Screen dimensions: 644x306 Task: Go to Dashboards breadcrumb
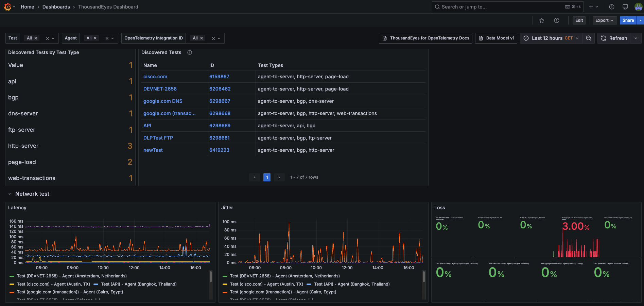(x=56, y=7)
